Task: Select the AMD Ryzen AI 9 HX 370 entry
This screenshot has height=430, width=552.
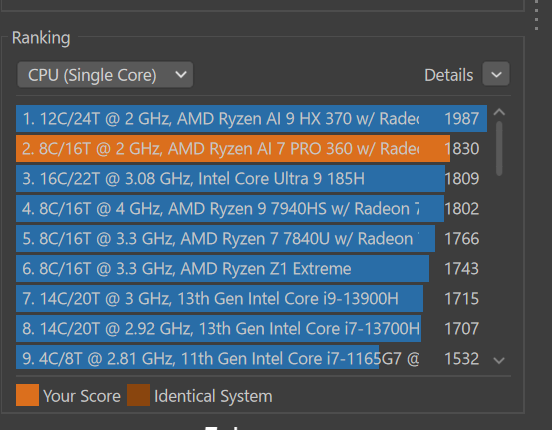Action: pyautogui.click(x=251, y=118)
